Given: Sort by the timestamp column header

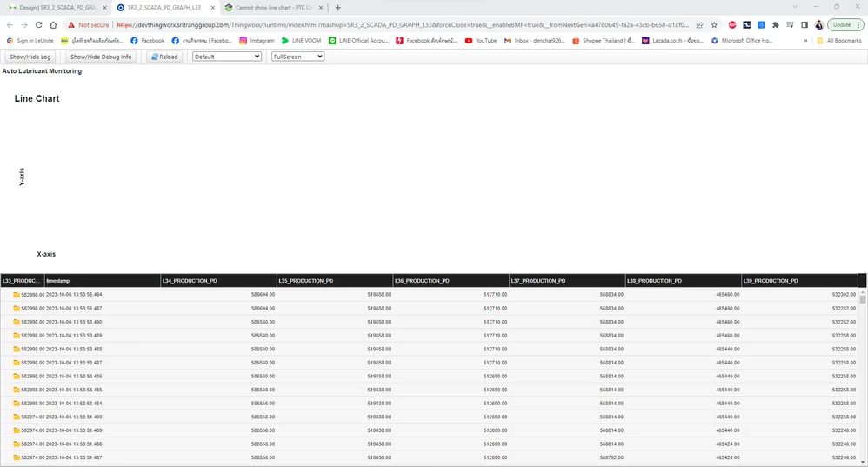Looking at the screenshot, I should click(103, 281).
